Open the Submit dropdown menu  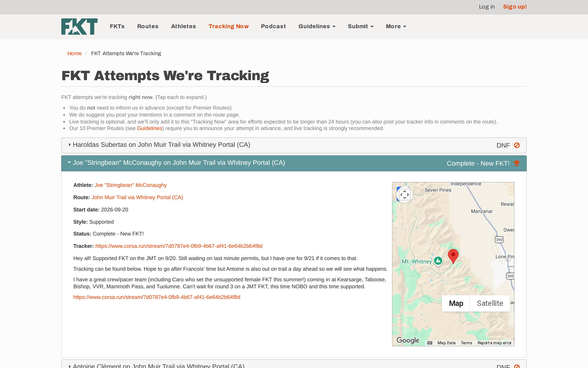361,26
